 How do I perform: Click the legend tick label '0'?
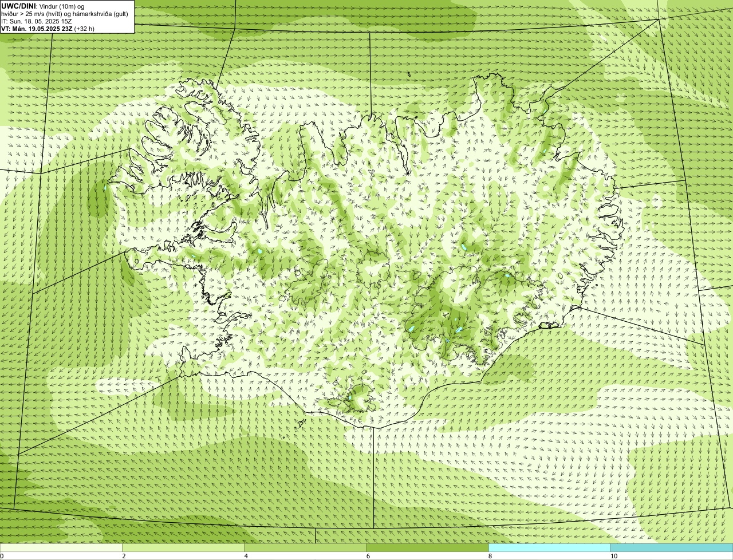pyautogui.click(x=2, y=556)
